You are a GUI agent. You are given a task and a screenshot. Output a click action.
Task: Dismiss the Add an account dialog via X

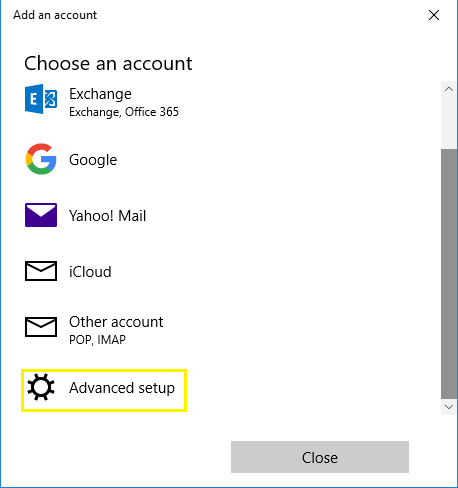click(x=434, y=15)
